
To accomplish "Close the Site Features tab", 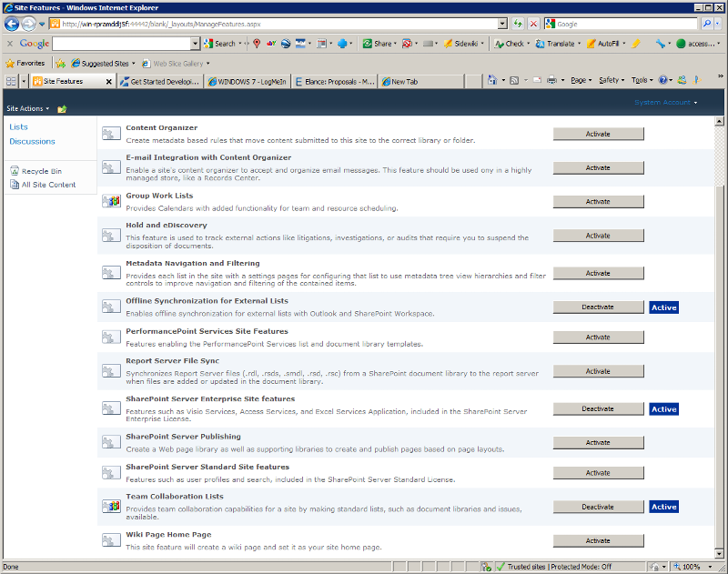I will click(108, 82).
